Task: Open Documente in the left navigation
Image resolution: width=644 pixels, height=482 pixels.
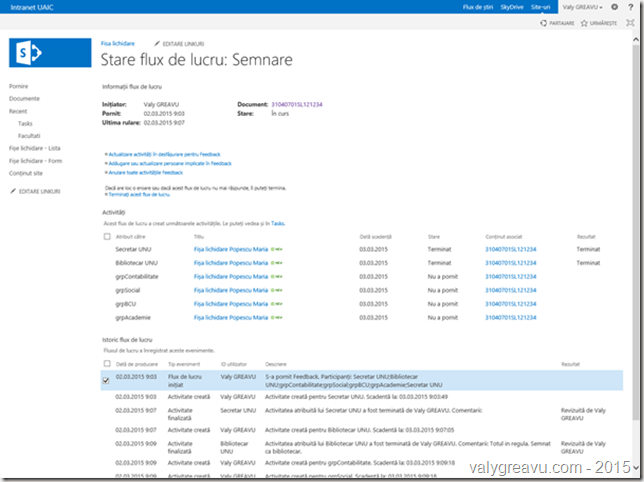Action: click(x=24, y=99)
